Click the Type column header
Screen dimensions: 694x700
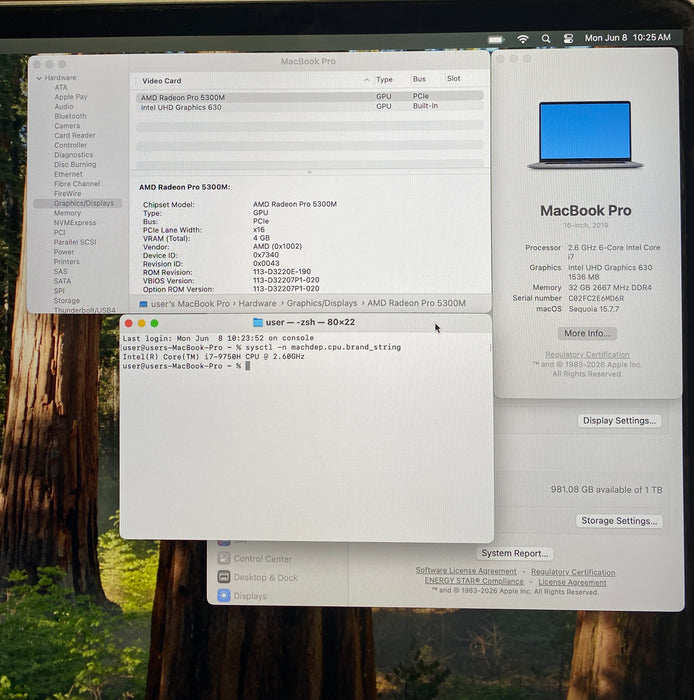pos(384,79)
